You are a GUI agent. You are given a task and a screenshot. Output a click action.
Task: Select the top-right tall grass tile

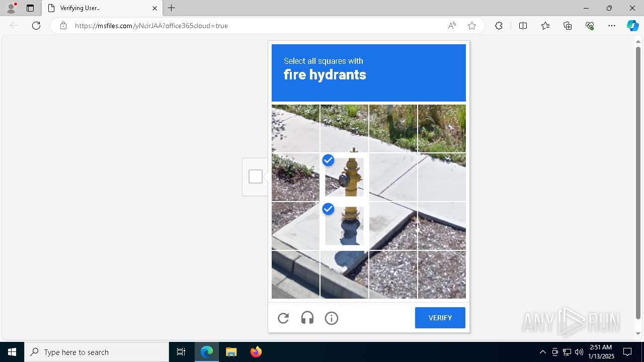[442, 128]
